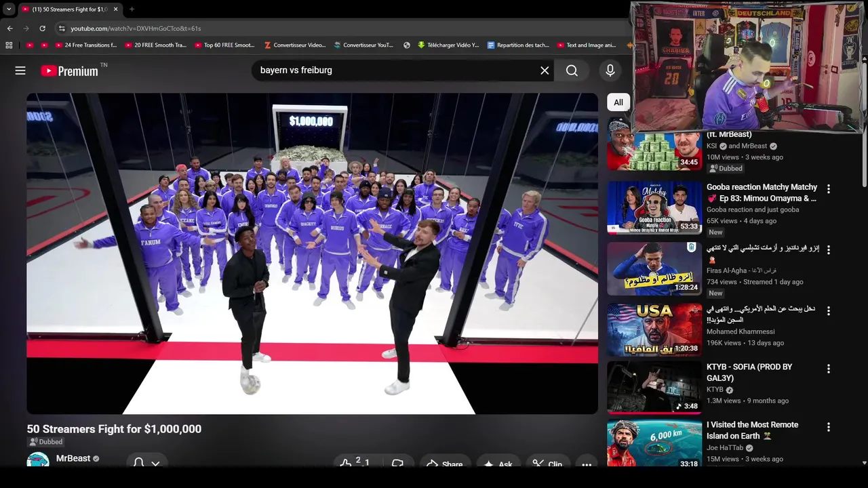
Task: Start voice search with microphone
Action: (x=610, y=70)
